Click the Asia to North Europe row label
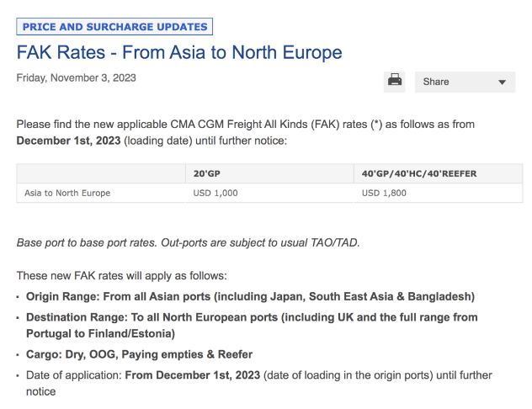This screenshot has height=409, width=532. pos(67,194)
